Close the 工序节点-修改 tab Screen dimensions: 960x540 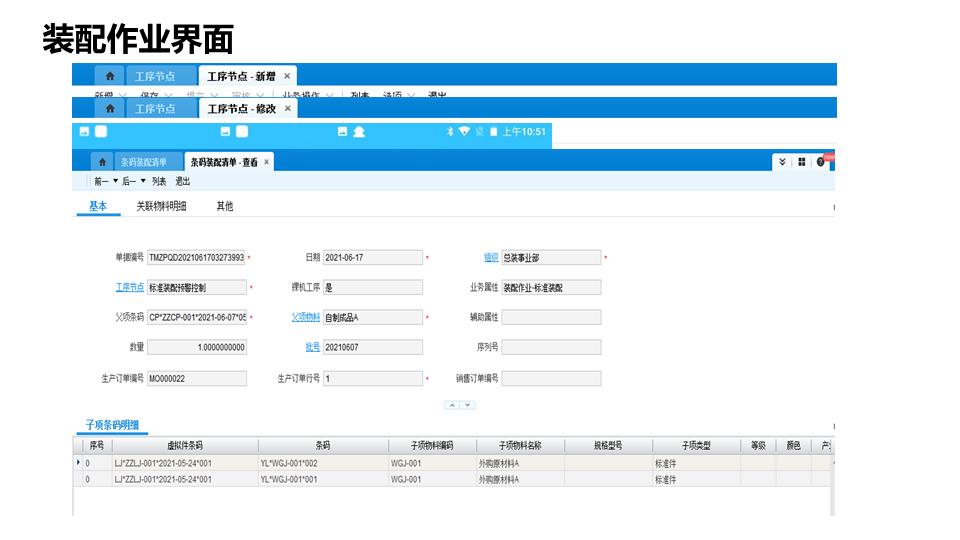coord(287,108)
